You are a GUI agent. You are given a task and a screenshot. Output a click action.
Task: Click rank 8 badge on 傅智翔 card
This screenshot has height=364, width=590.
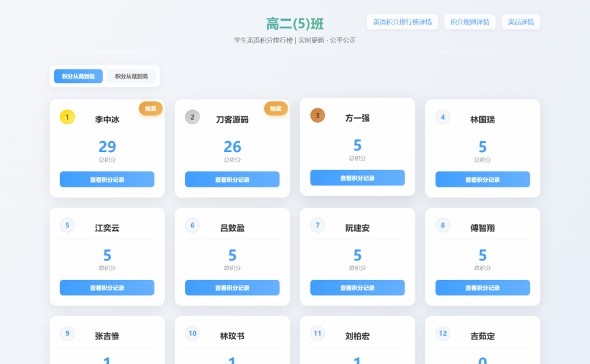443,225
